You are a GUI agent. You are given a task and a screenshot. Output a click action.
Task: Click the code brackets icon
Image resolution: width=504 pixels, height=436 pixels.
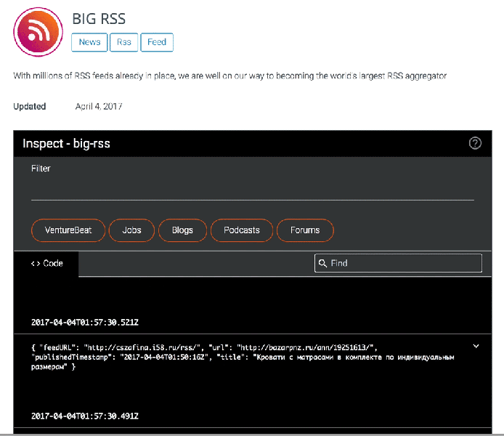[36, 264]
